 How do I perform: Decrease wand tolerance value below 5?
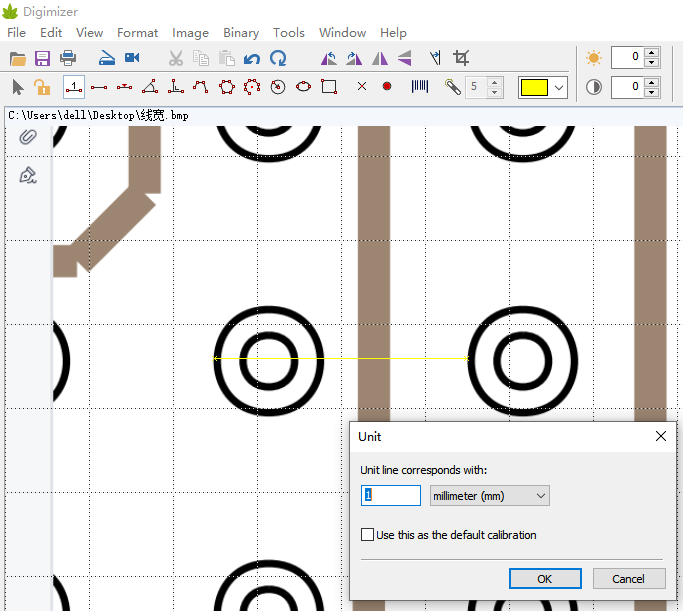(x=494, y=92)
